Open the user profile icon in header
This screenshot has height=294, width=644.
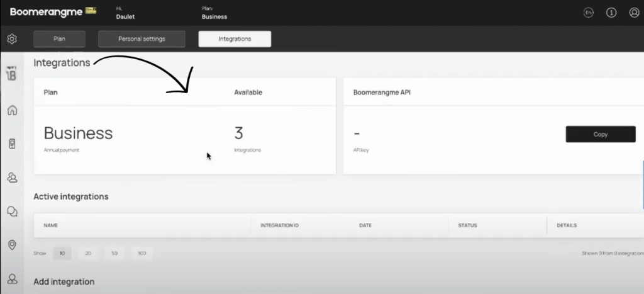[x=634, y=13]
